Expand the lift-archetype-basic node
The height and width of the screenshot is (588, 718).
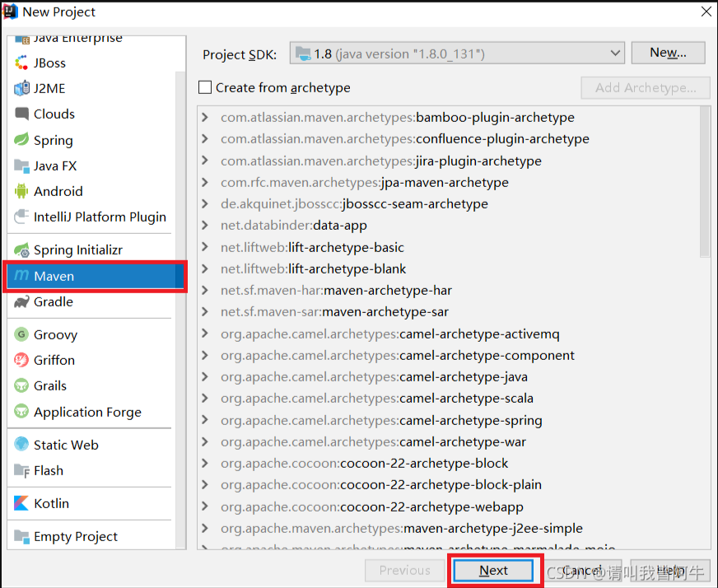(x=205, y=247)
